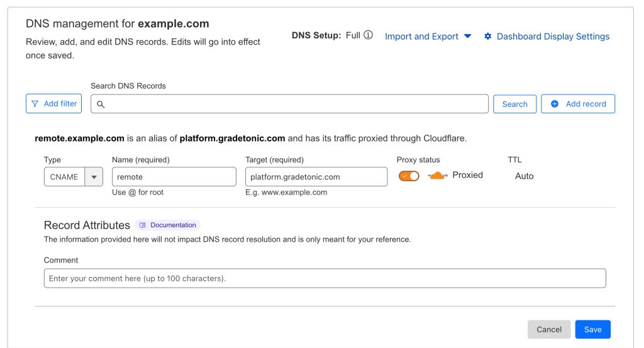Click the Name field containing remote
Image resolution: width=644 pixels, height=348 pixels.
[x=174, y=177]
